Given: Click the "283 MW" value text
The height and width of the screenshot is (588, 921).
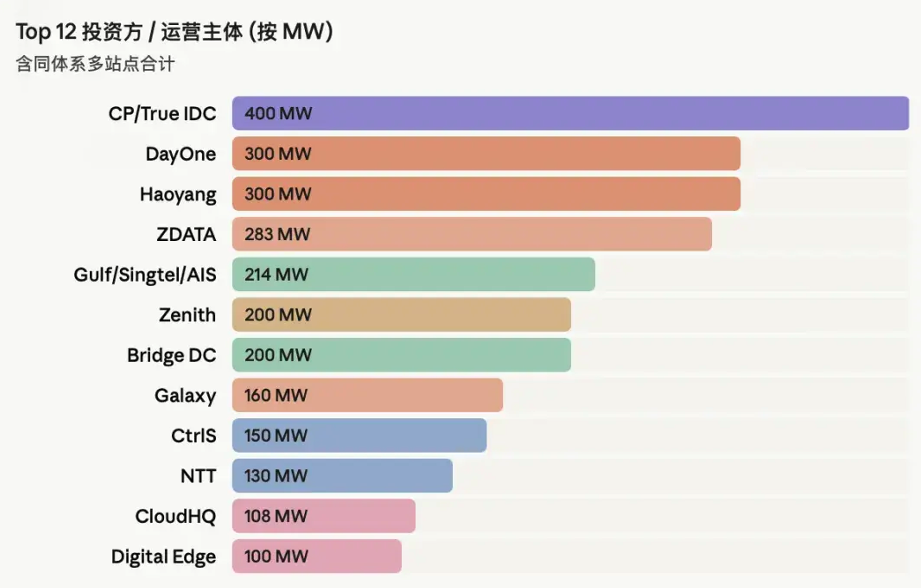Looking at the screenshot, I should pyautogui.click(x=277, y=234).
